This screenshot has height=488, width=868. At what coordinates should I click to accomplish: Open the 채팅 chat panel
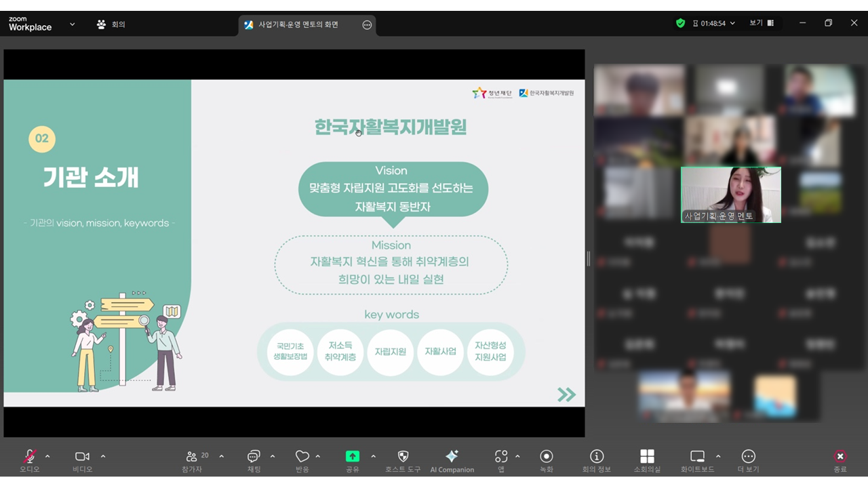(x=254, y=457)
